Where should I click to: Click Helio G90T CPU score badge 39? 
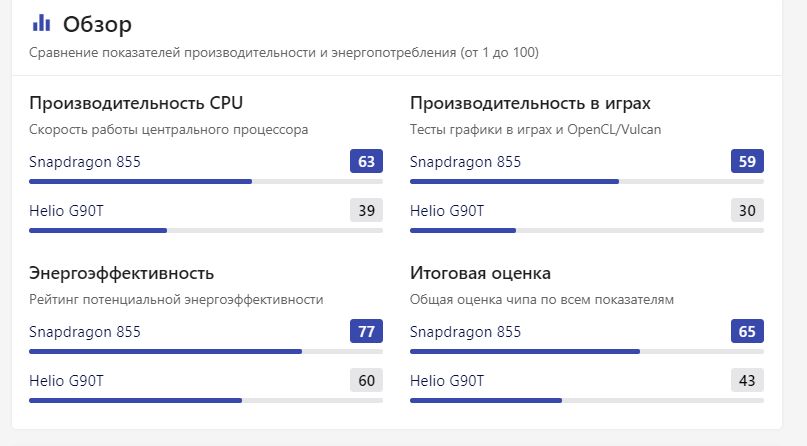[x=366, y=210]
